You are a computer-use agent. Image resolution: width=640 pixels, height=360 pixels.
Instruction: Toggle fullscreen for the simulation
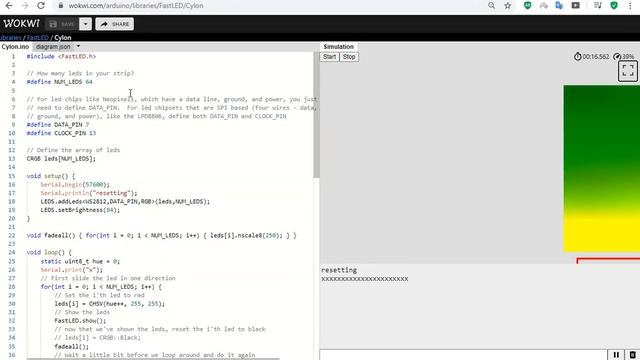pos(628,71)
